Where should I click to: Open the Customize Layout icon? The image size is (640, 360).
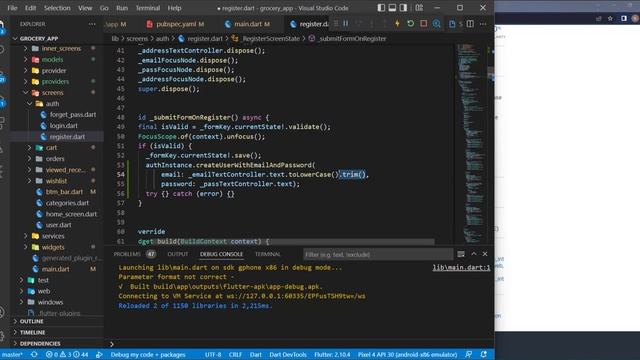coord(419,8)
